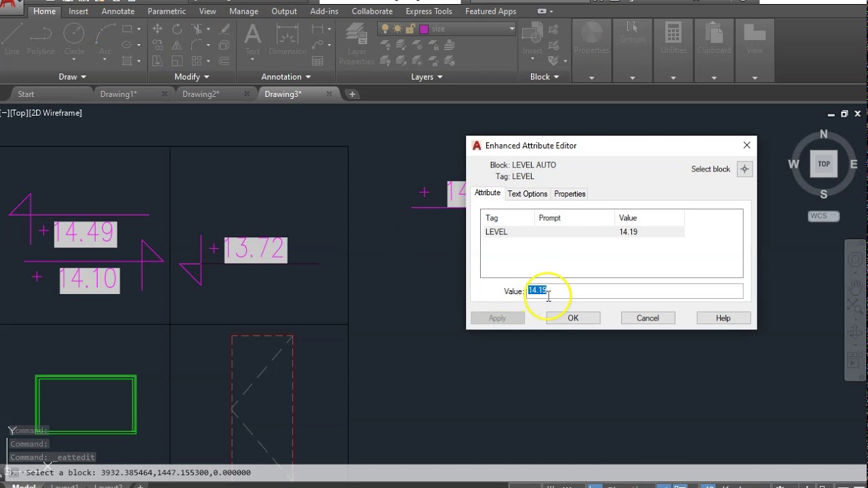
Task: Click OK in Enhanced Attribute Editor
Action: tap(573, 318)
